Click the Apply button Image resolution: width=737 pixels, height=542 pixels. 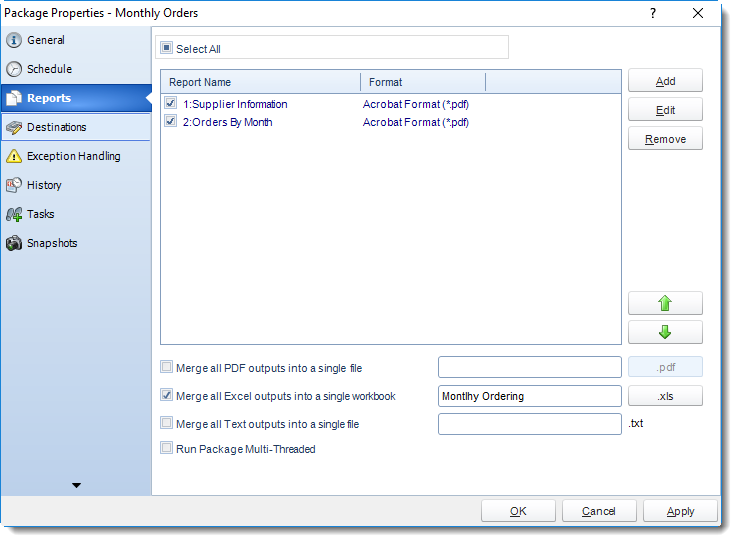point(680,511)
